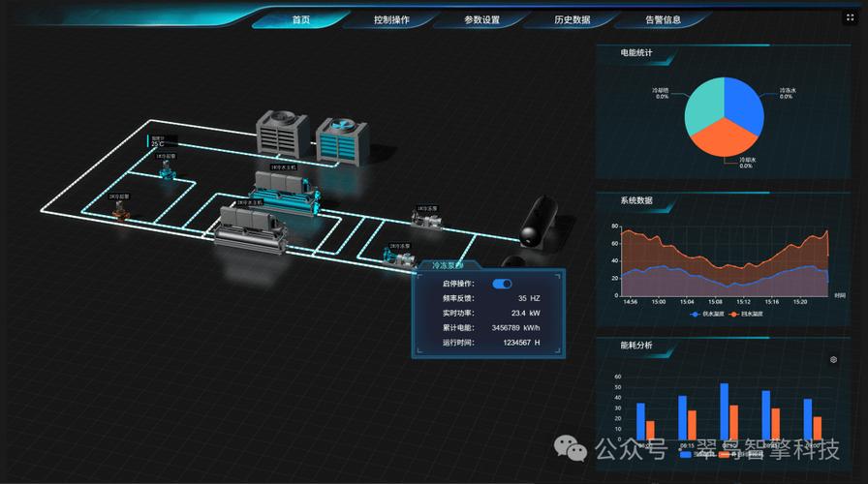Image resolution: width=868 pixels, height=484 pixels.
Task: Select the 1#冷冻泵 pump model
Action: (x=427, y=220)
